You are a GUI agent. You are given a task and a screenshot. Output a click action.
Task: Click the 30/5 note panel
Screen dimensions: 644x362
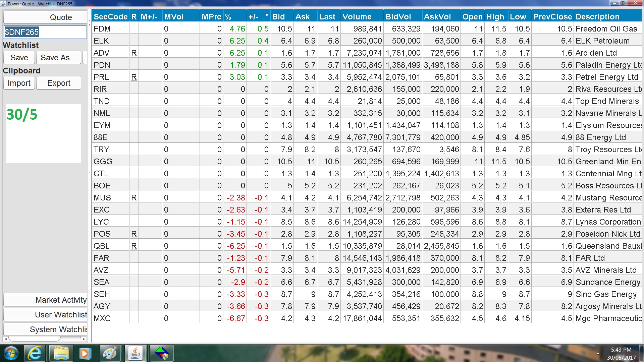tap(44, 133)
